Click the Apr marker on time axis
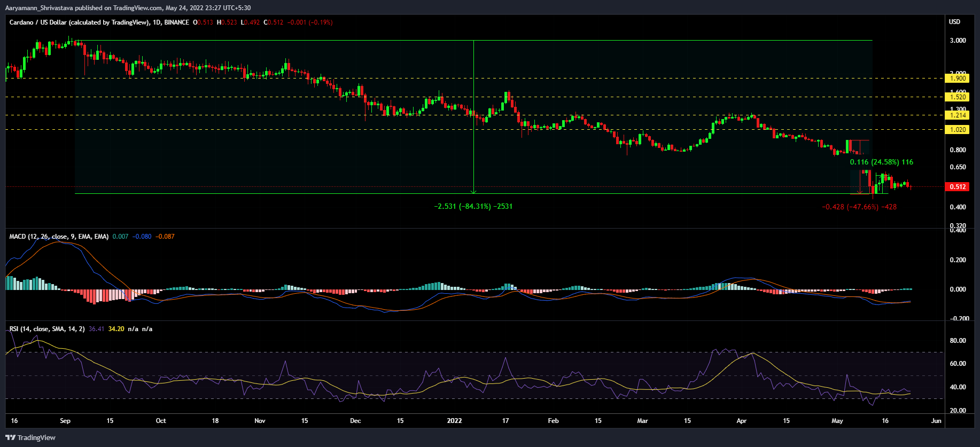This screenshot has height=447, width=980. (741, 421)
